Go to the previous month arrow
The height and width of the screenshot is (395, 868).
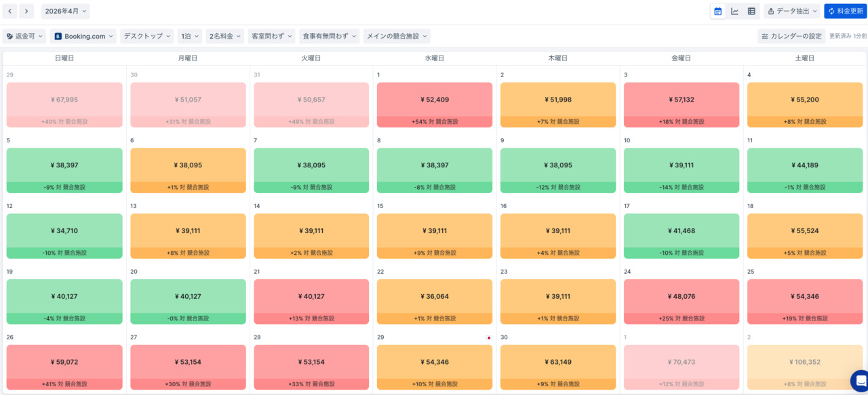(x=10, y=12)
